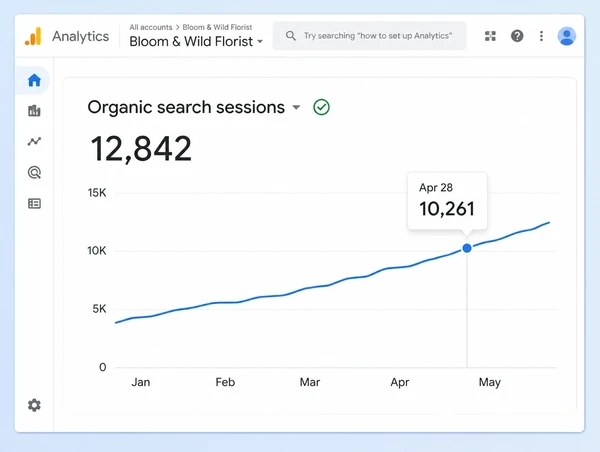Open the three-dot more options menu
This screenshot has height=452, width=600.
[x=541, y=36]
